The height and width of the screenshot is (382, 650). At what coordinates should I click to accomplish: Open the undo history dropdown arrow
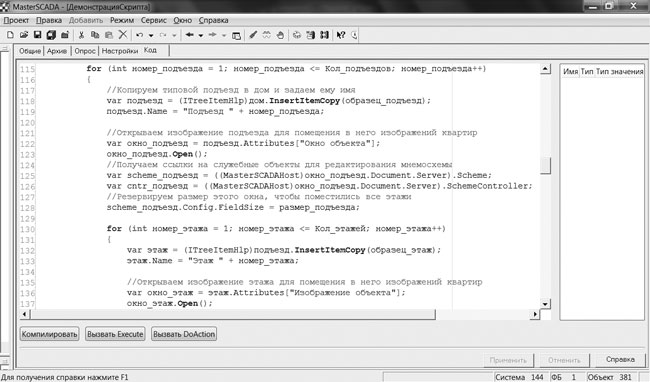pos(151,36)
